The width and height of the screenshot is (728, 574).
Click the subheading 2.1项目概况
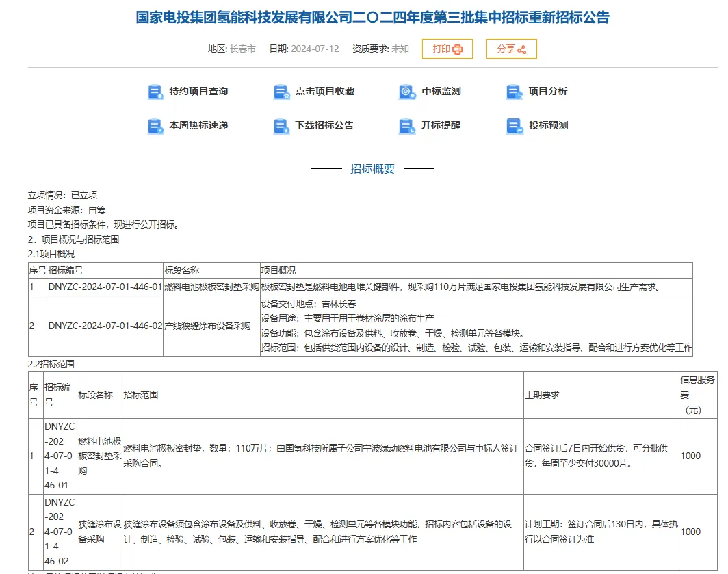(51, 254)
